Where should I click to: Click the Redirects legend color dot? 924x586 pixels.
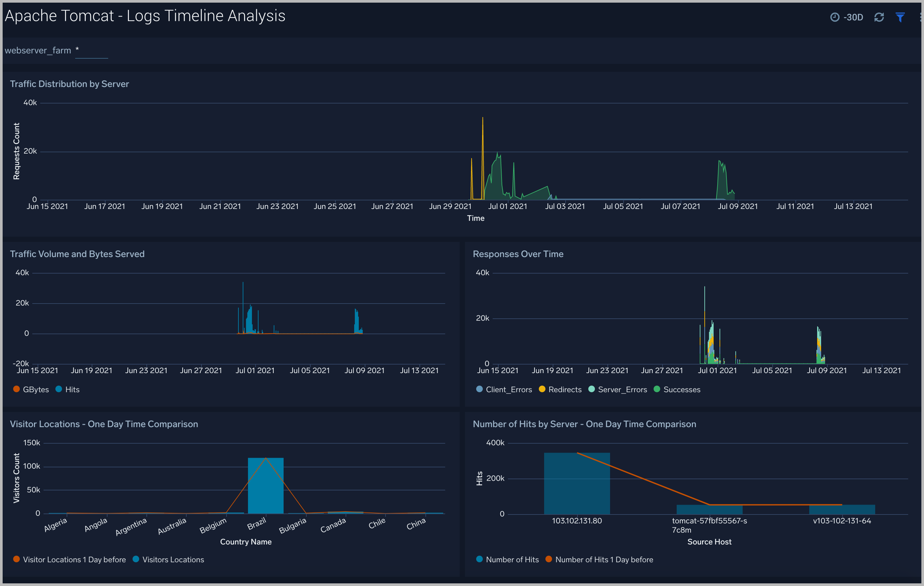coord(542,389)
